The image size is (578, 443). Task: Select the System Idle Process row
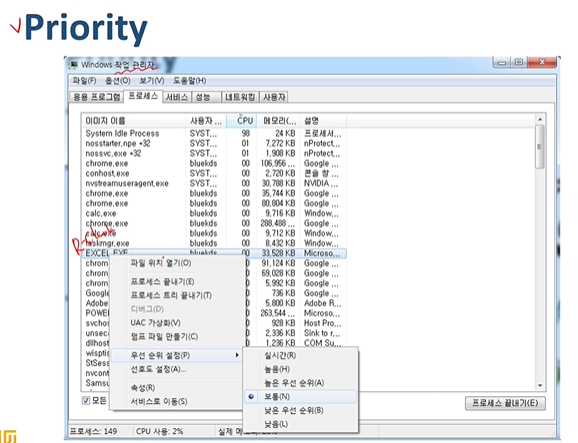(x=213, y=133)
